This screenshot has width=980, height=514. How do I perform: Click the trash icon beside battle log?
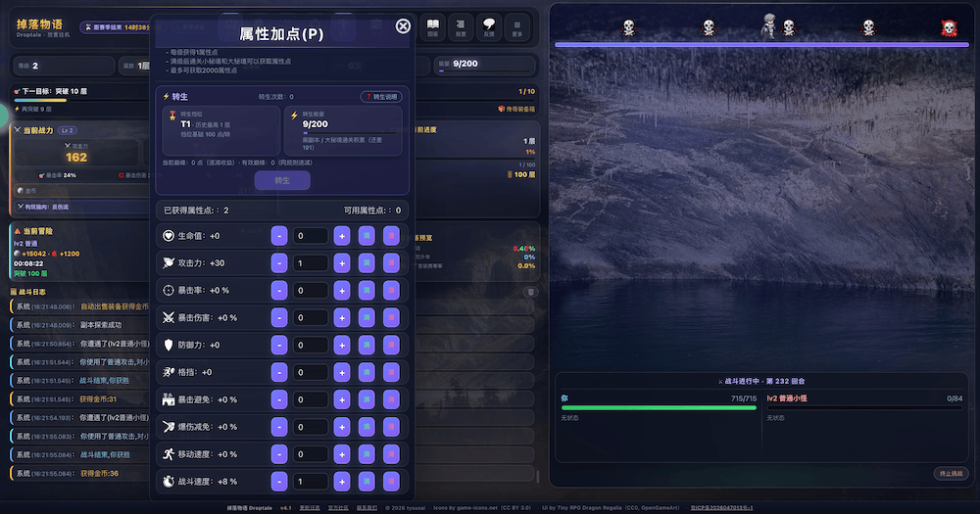[x=530, y=292]
